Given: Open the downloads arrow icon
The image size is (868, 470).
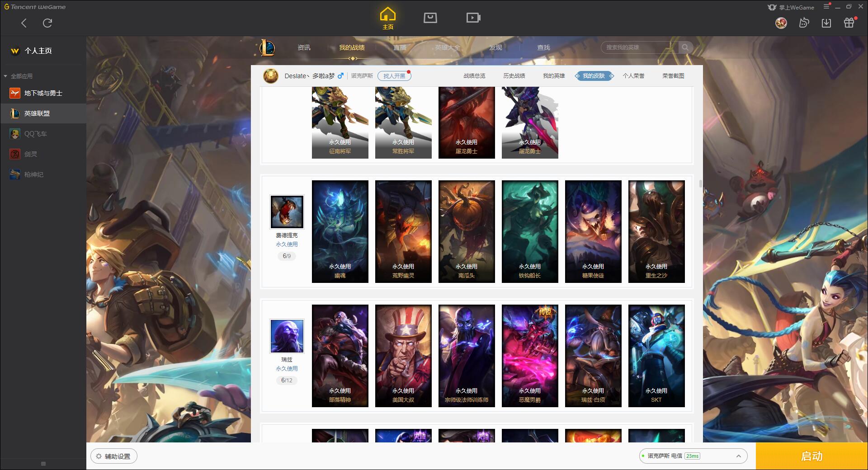Looking at the screenshot, I should point(826,23).
